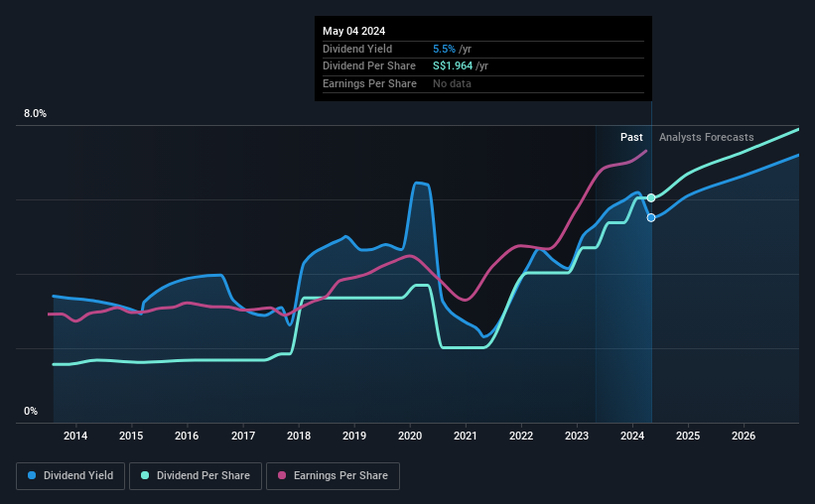
Task: Select the S$1.964 dividend per share value
Action: click(453, 65)
